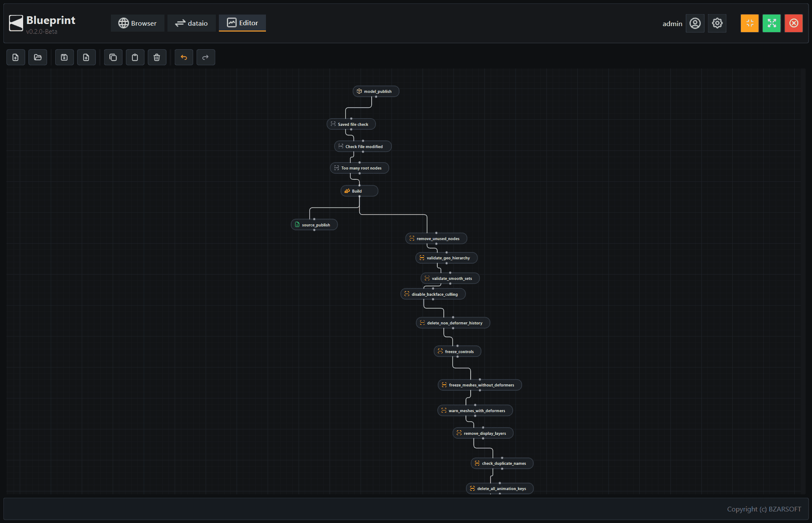The image size is (812, 523).
Task: Select the delete_non_deformer_history node
Action: tap(453, 323)
